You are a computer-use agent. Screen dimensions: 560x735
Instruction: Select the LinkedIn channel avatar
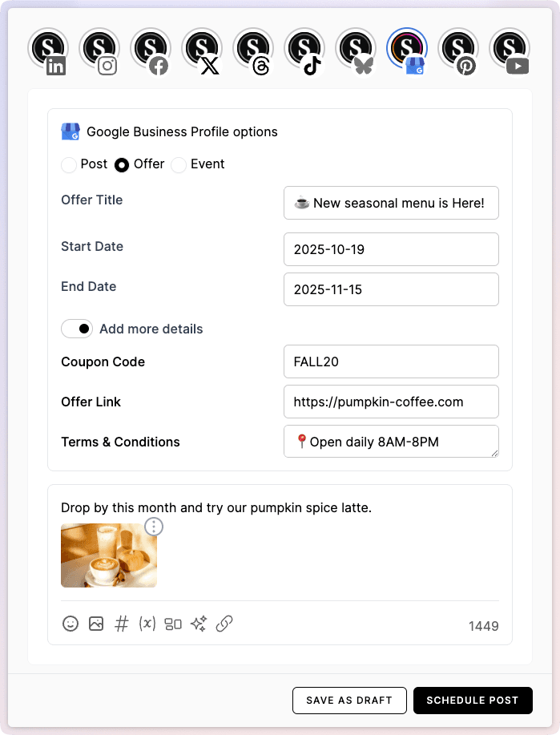(47, 49)
